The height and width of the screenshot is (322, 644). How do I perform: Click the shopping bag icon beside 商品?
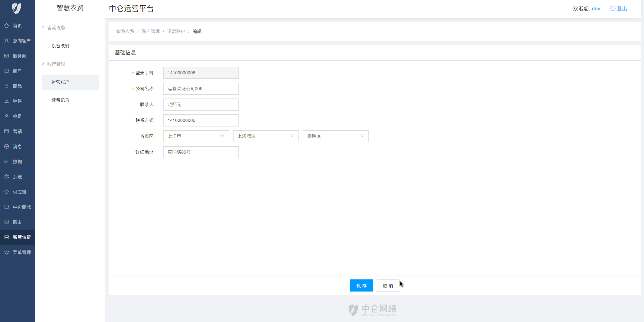coord(7,86)
